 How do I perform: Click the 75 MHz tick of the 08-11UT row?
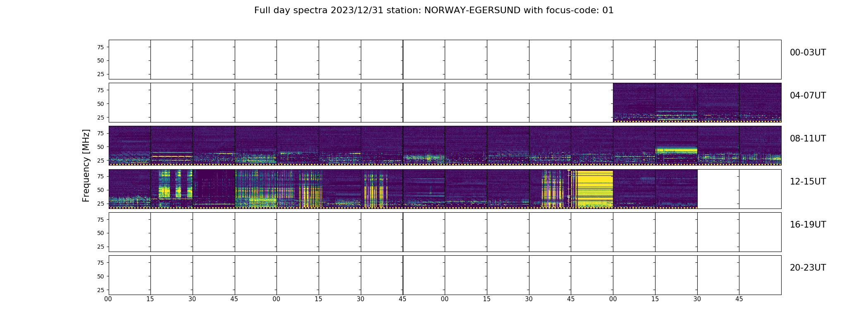100,133
